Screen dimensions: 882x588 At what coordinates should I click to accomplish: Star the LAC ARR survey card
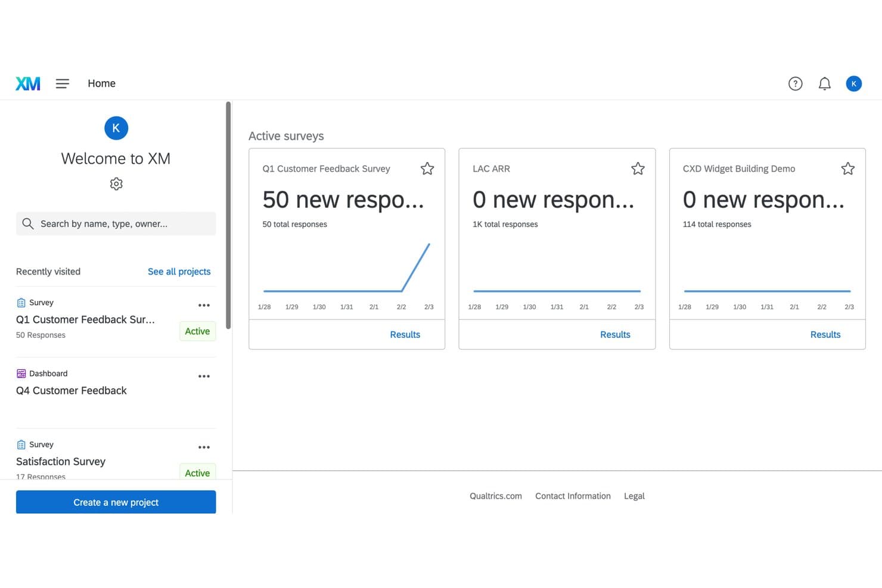pos(638,169)
